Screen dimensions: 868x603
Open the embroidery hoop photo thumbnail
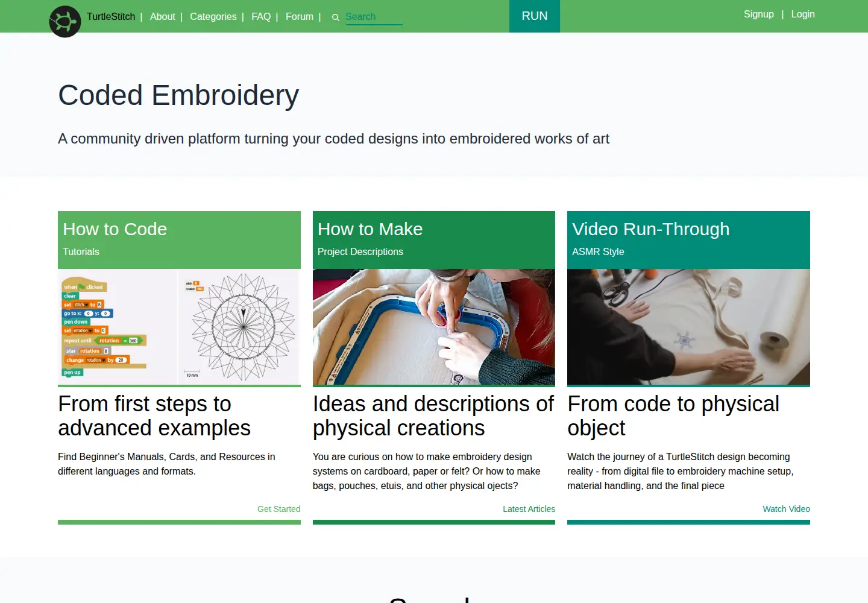pyautogui.click(x=434, y=327)
